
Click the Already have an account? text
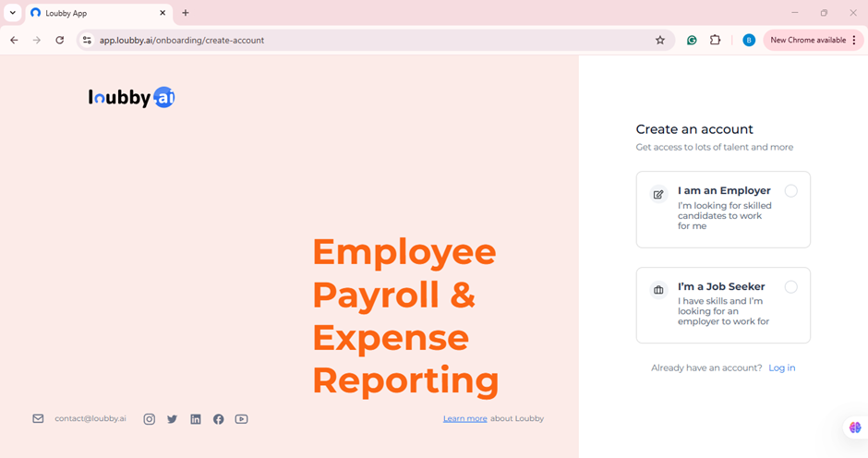pos(706,368)
